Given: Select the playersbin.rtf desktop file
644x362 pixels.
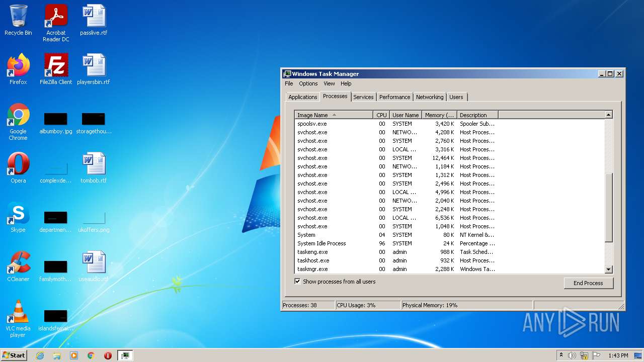Looking at the screenshot, I should tap(94, 69).
